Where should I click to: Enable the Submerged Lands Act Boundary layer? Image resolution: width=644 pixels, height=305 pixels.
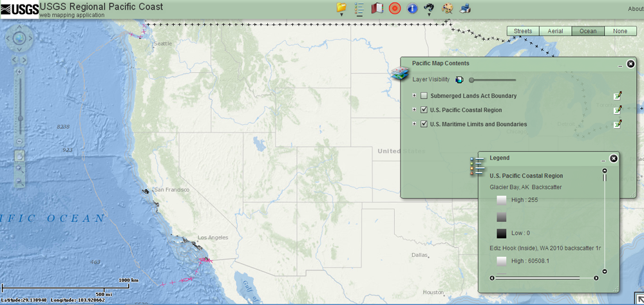pyautogui.click(x=424, y=96)
